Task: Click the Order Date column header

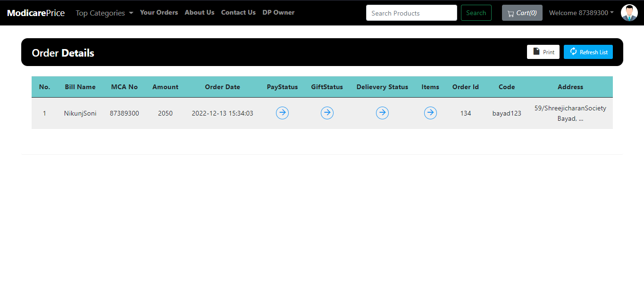Action: coord(222,87)
